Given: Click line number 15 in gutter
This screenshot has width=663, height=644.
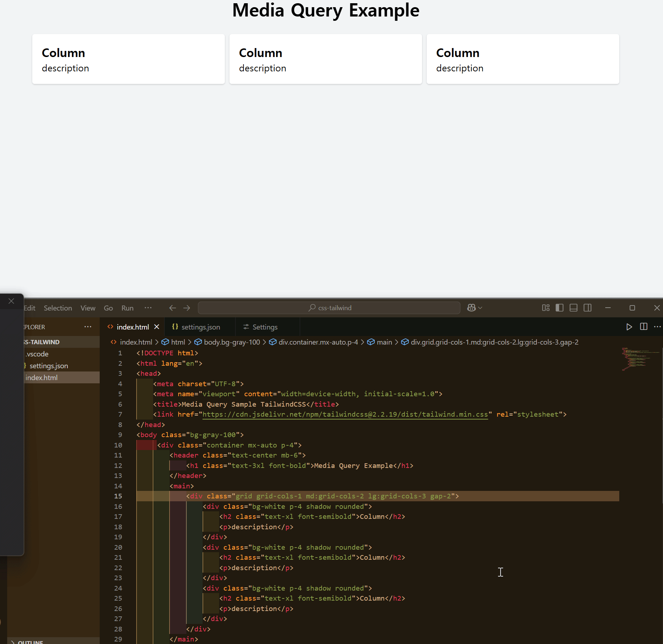Looking at the screenshot, I should click(x=118, y=496).
